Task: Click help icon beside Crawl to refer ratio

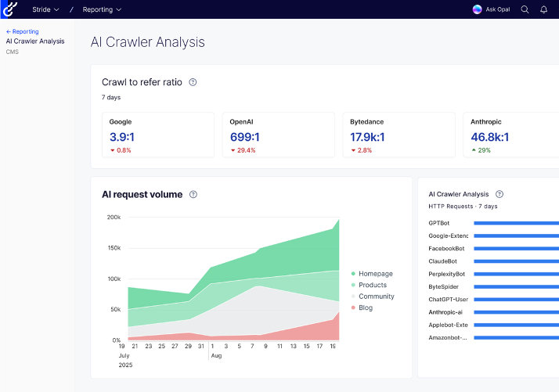Action: [193, 82]
